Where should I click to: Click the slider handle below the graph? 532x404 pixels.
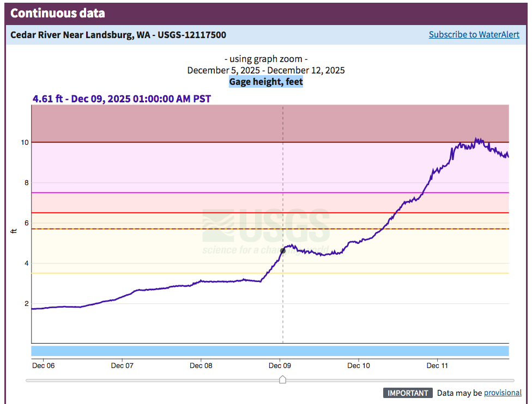point(282,379)
